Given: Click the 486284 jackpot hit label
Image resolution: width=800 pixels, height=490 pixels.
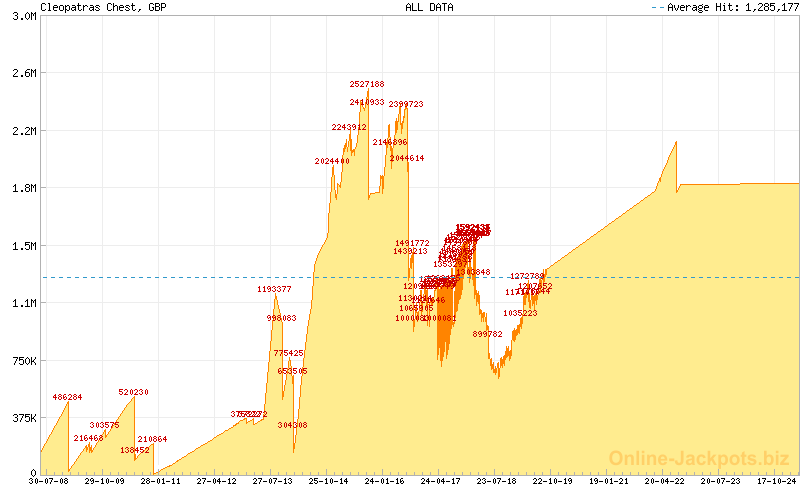Looking at the screenshot, I should point(67,397).
